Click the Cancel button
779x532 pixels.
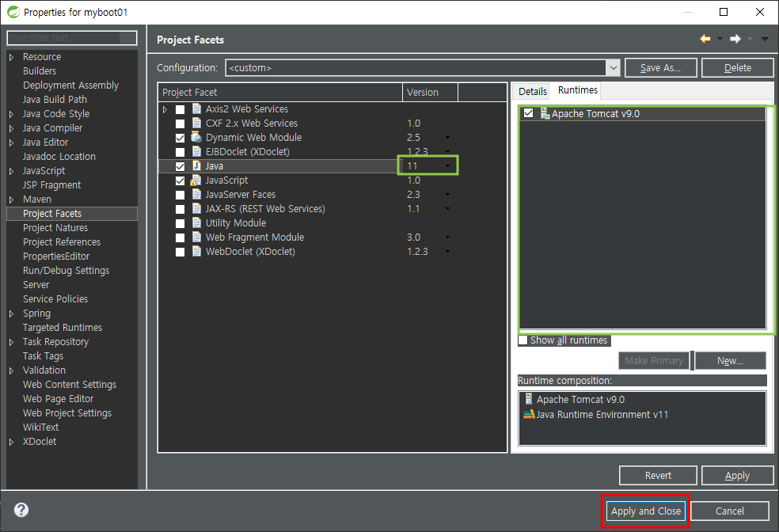[729, 511]
